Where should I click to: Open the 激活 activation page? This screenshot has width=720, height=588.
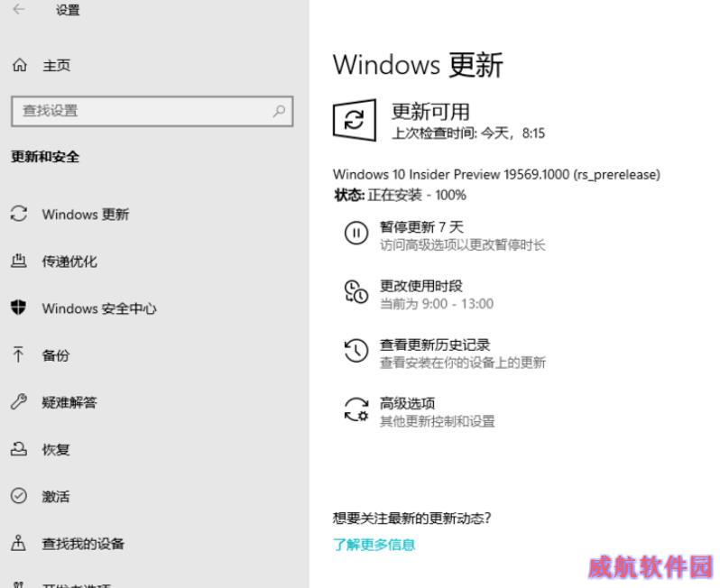tap(56, 496)
